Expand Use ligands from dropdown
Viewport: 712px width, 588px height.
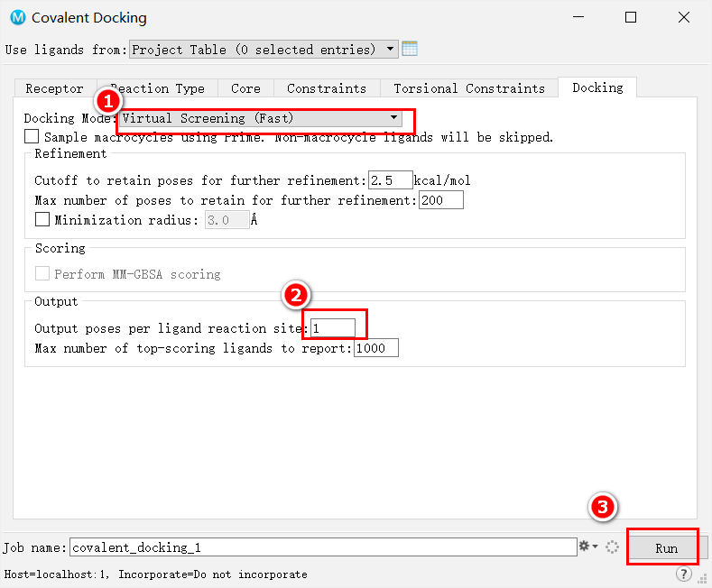click(264, 49)
